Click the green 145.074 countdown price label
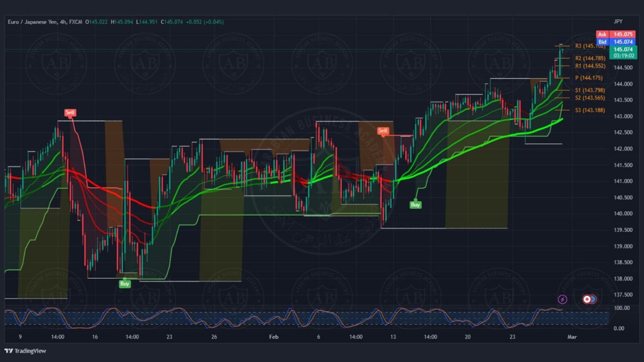The height and width of the screenshot is (362, 644). 623,52
